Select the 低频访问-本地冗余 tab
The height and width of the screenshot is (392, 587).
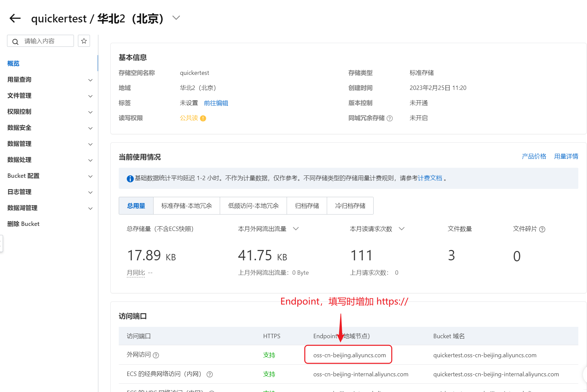[x=254, y=206]
